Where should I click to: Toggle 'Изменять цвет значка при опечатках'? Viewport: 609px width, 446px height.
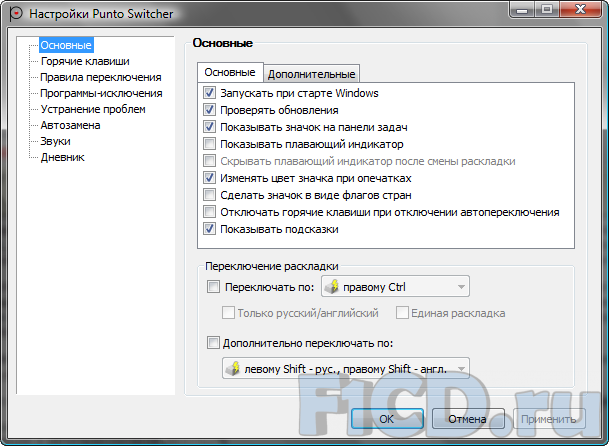click(209, 178)
